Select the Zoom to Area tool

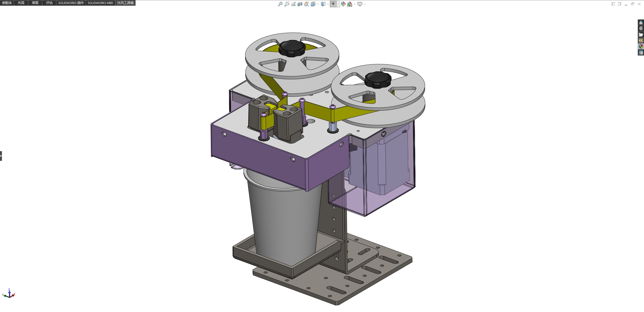[287, 4]
